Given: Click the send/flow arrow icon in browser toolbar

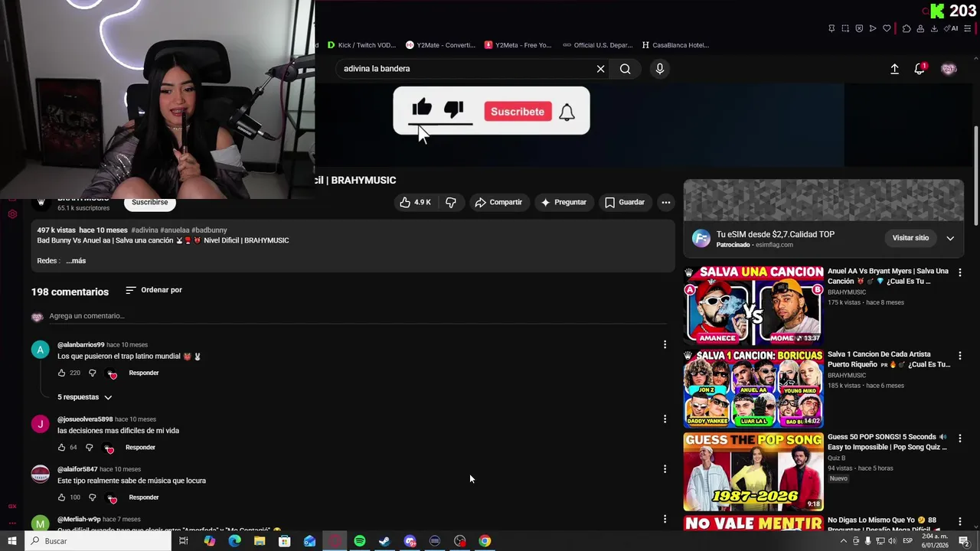Looking at the screenshot, I should pos(873,28).
